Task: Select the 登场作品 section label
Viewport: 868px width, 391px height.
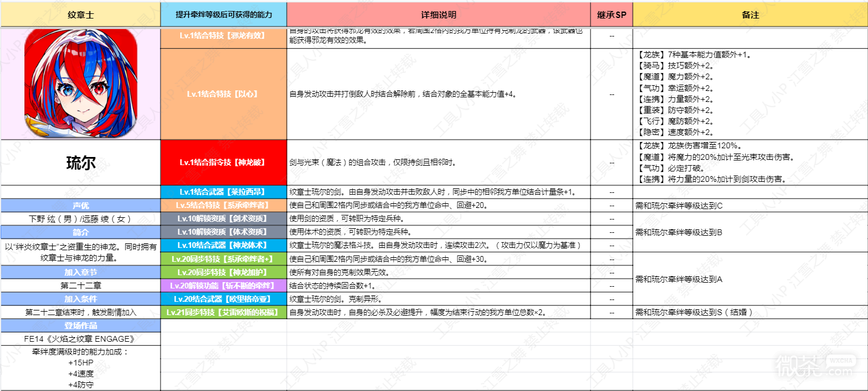Action: (81, 326)
